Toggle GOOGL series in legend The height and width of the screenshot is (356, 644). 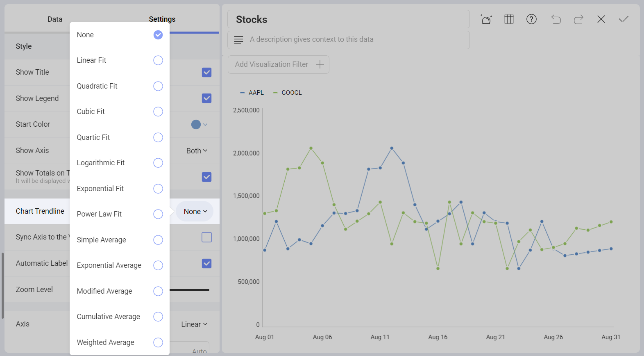pyautogui.click(x=288, y=93)
